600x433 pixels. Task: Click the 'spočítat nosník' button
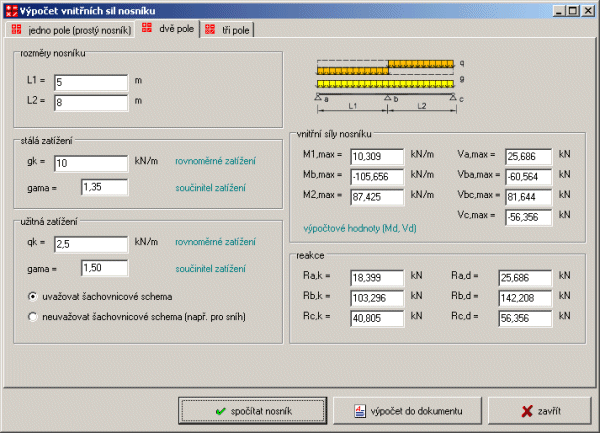253,411
